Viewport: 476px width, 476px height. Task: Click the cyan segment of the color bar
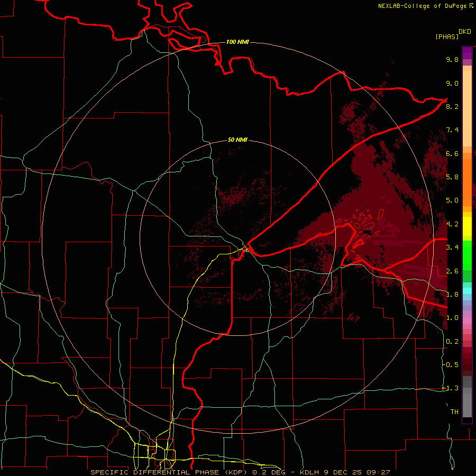click(467, 290)
